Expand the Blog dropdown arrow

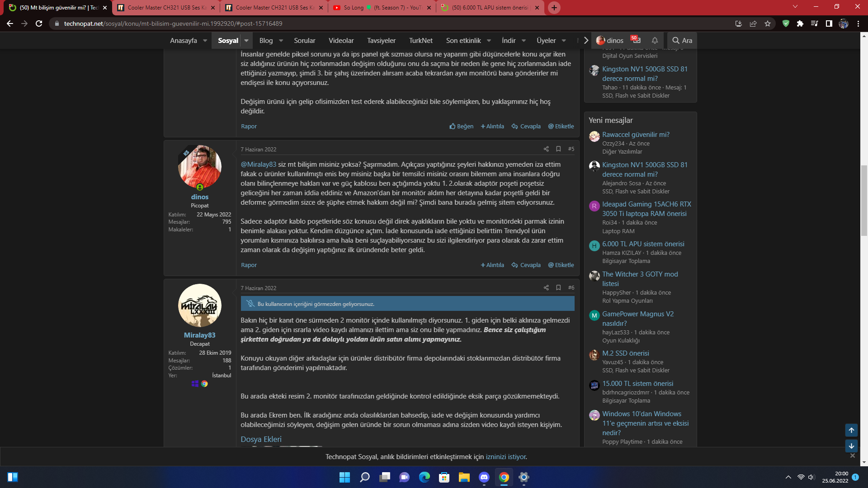click(281, 40)
